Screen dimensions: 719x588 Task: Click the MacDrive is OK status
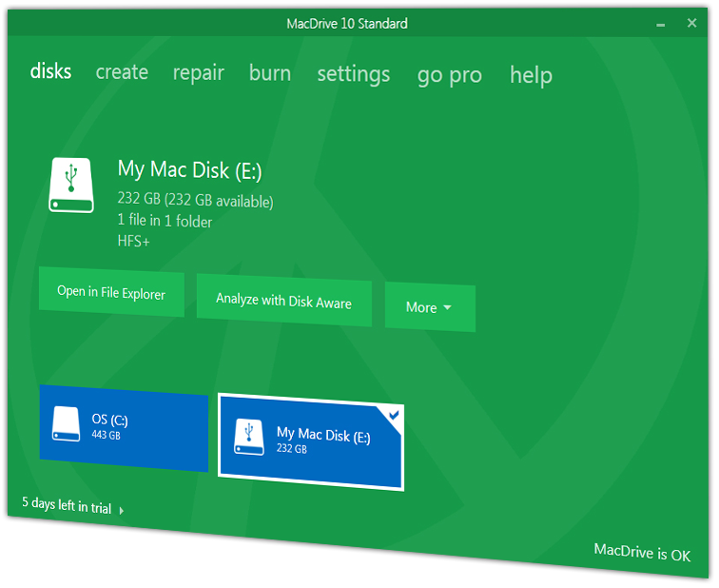pyautogui.click(x=642, y=552)
